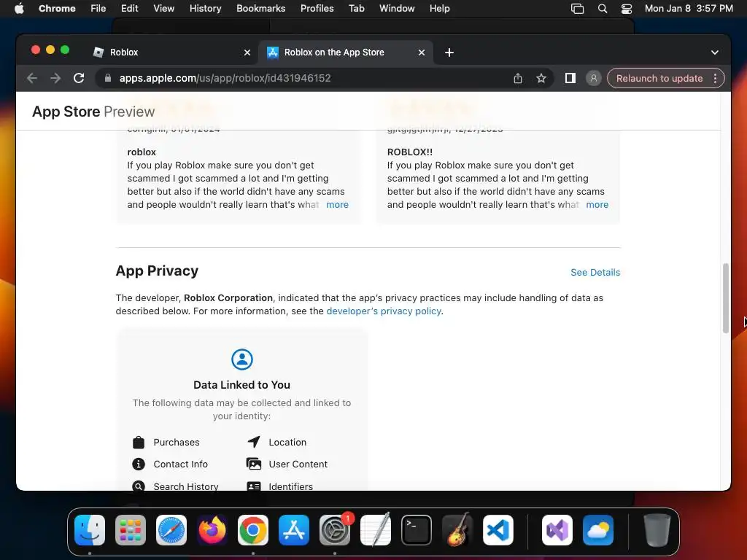747x560 pixels.
Task: Open Chrome three-dot menu
Action: pyautogui.click(x=716, y=78)
